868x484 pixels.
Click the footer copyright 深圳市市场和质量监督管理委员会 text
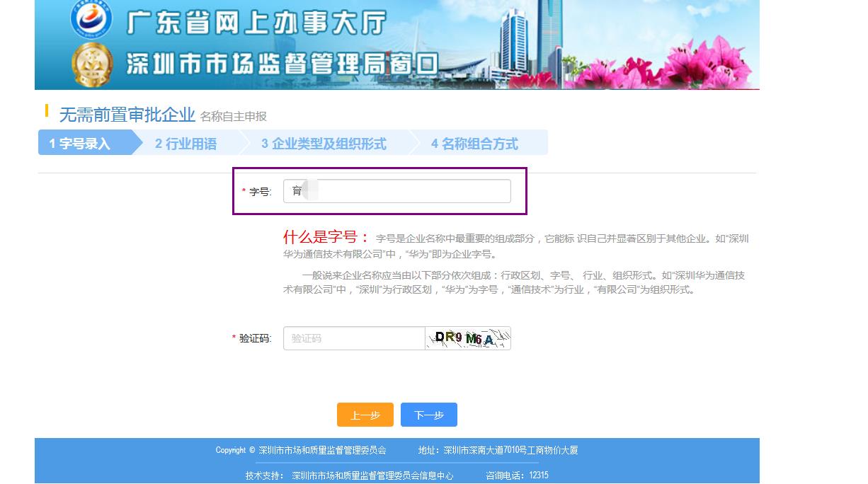[322, 450]
